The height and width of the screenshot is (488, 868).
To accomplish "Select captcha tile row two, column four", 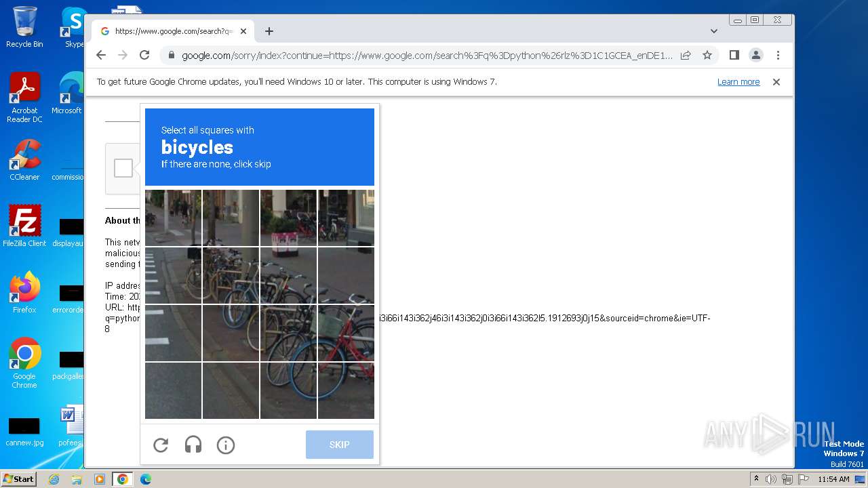I will click(346, 275).
